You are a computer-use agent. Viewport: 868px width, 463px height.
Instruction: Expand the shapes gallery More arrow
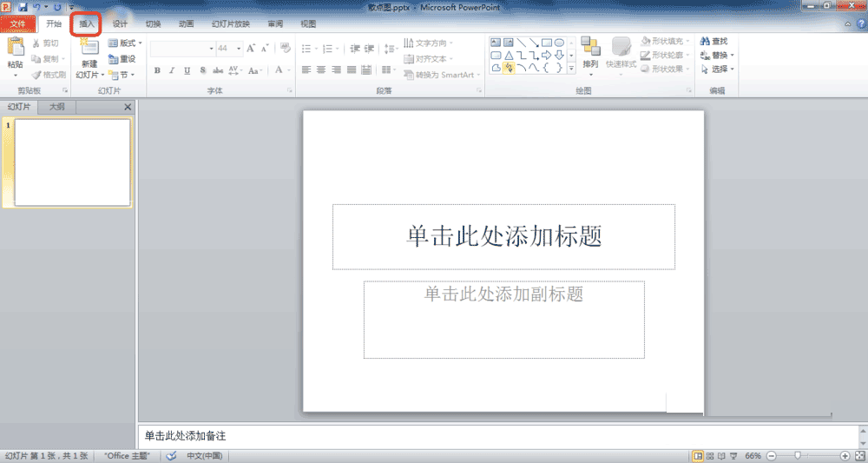coord(571,68)
